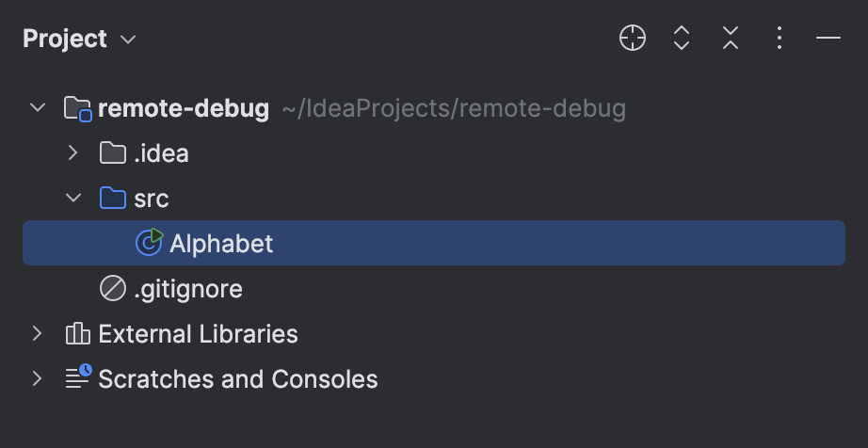
Task: Click Select Opened File crosshair icon
Action: (x=633, y=39)
